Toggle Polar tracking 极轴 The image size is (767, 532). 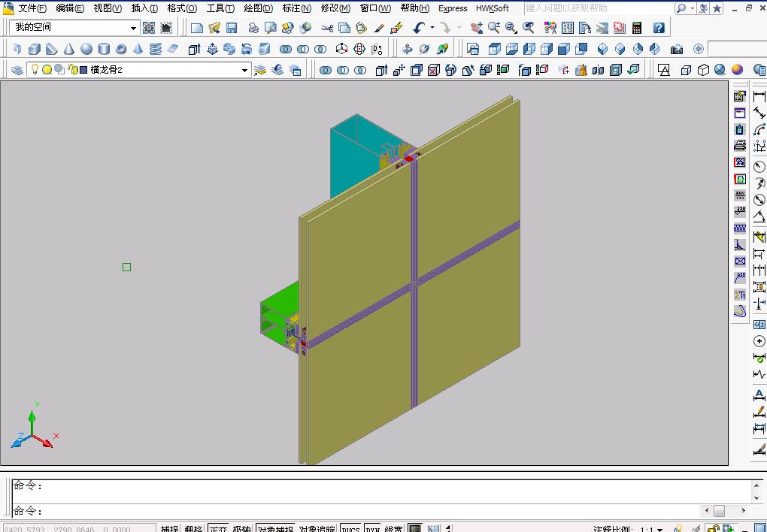tap(241, 528)
